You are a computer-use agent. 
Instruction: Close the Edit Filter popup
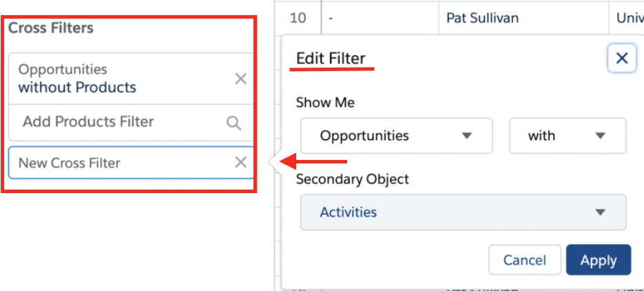pyautogui.click(x=622, y=59)
